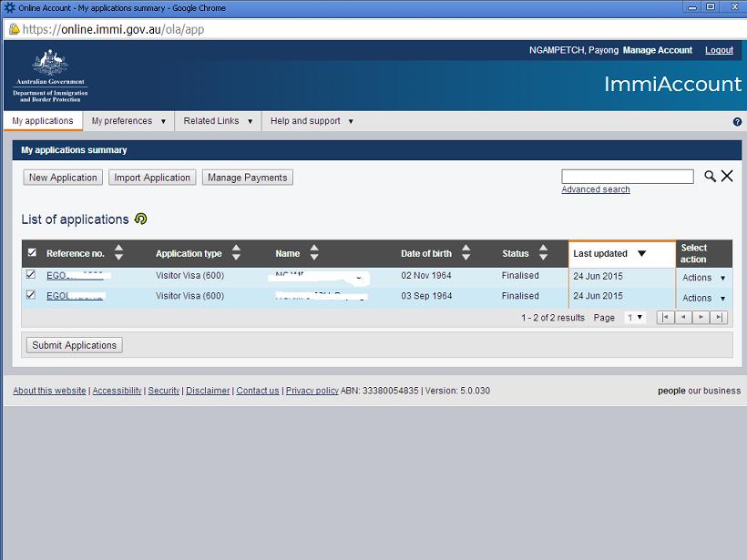This screenshot has height=560, width=747.
Task: Go to next page of results
Action: (x=701, y=317)
